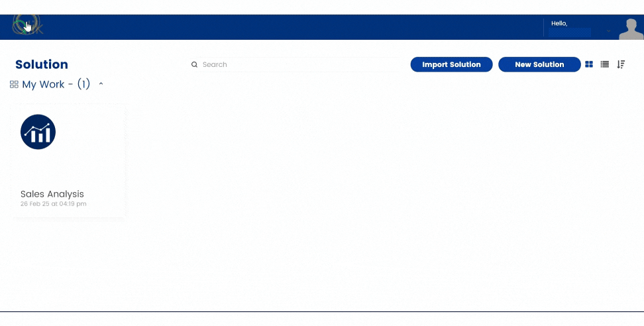644x326 pixels.
Task: Click the 26 Feb 25 timestamp
Action: click(x=54, y=204)
